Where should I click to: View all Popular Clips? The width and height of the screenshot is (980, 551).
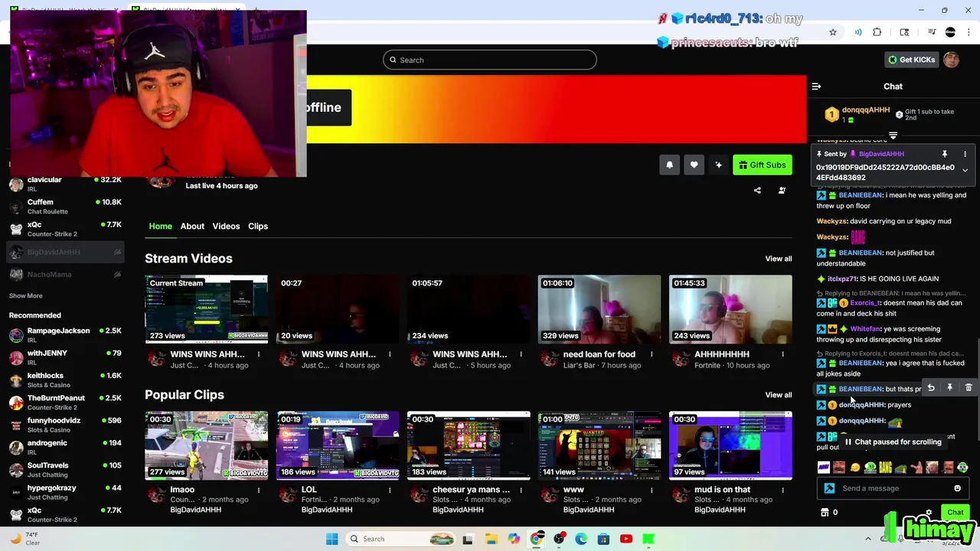click(x=779, y=395)
